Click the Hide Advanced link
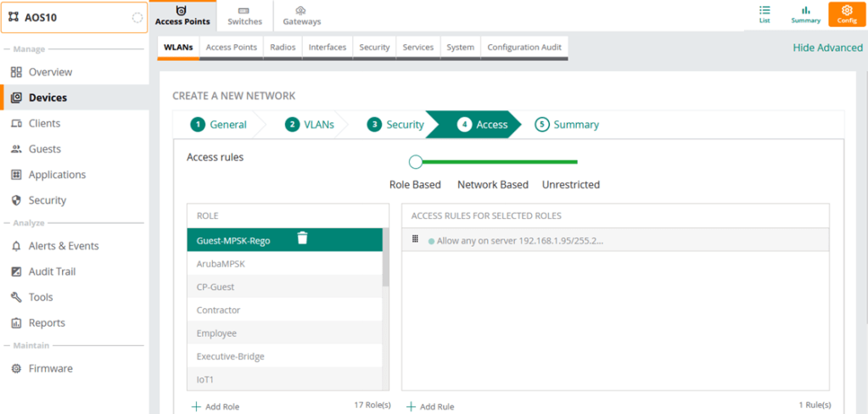 827,48
